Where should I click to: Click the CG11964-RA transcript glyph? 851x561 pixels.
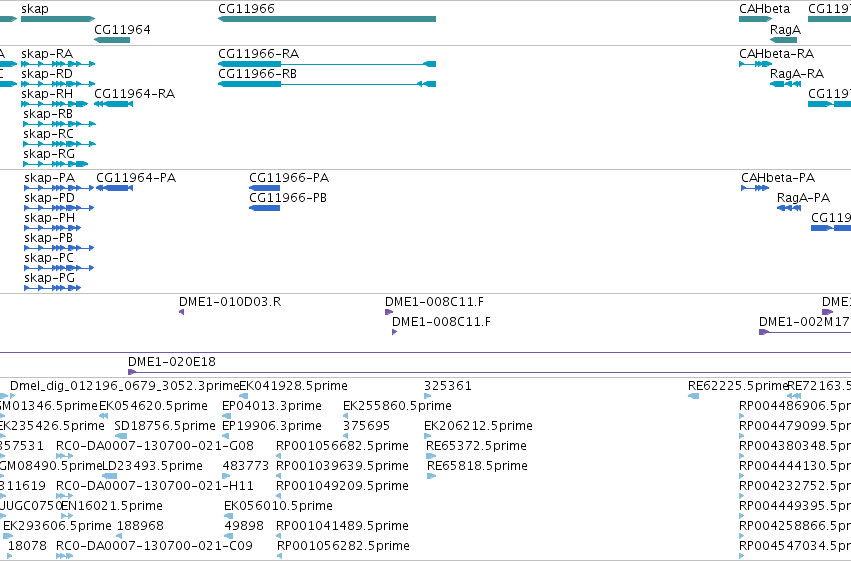click(x=113, y=104)
